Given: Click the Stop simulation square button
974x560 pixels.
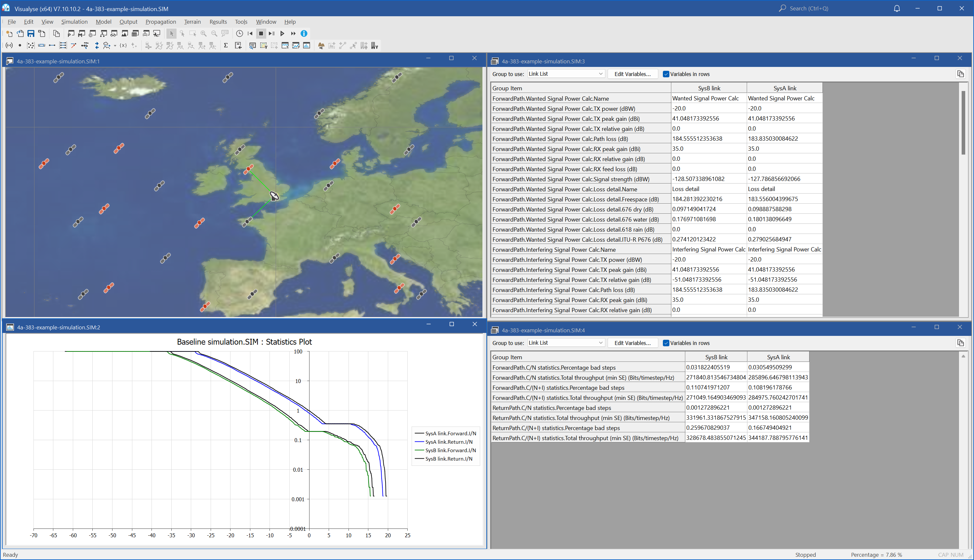Looking at the screenshot, I should pyautogui.click(x=261, y=33).
